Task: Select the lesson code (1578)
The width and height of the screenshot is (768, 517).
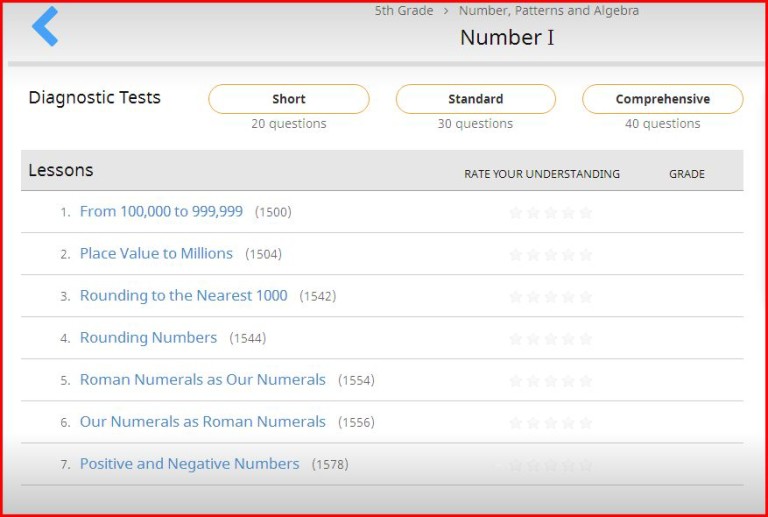Action: click(x=330, y=465)
